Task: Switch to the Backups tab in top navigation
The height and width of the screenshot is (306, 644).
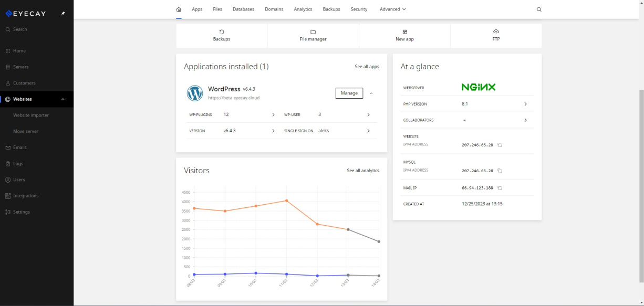Action: [x=331, y=9]
